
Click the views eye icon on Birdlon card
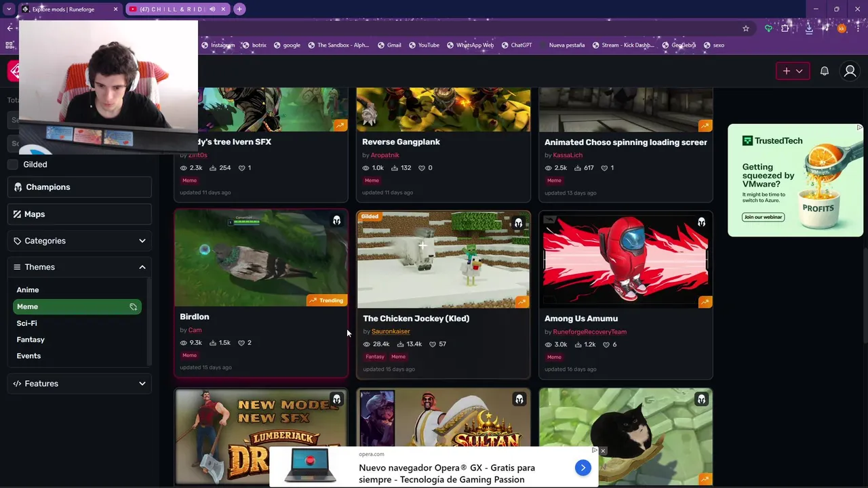184,343
